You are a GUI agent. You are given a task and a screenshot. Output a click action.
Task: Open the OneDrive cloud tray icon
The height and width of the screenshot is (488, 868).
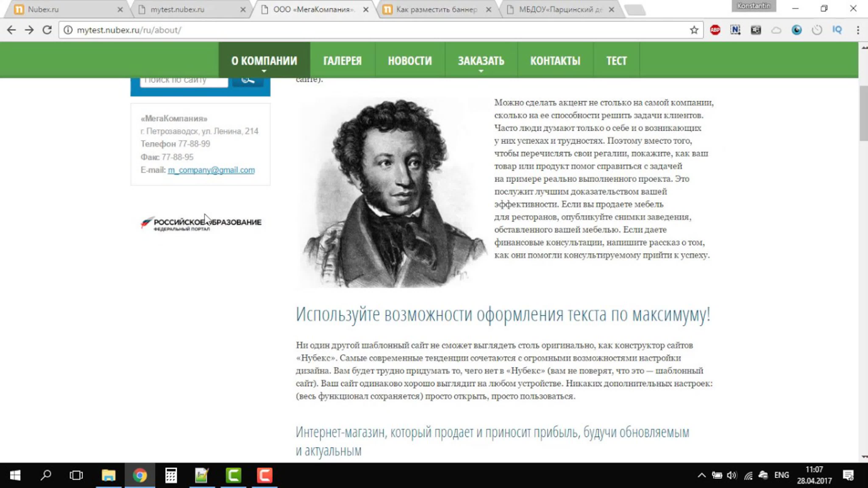coord(763,475)
